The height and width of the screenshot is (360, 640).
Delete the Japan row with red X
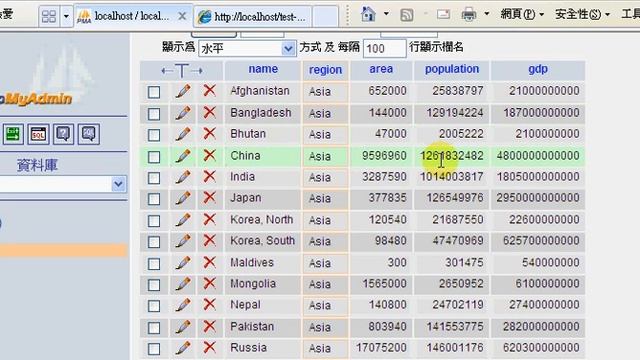coord(209,197)
